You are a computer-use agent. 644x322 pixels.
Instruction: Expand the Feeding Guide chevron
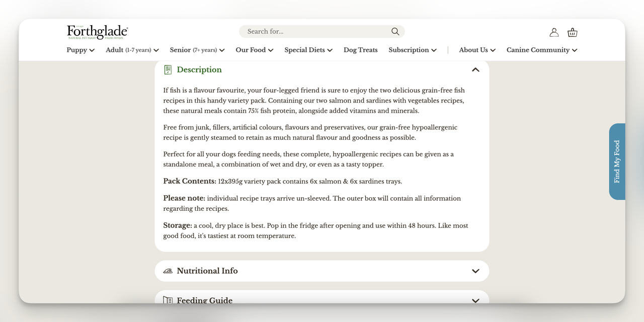(475, 300)
